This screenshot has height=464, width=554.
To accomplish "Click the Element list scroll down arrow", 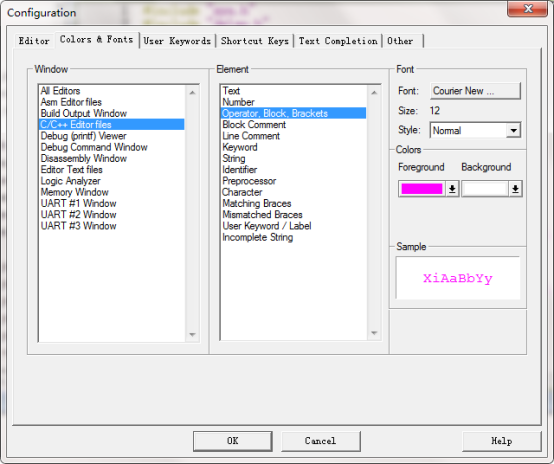I will point(374,333).
